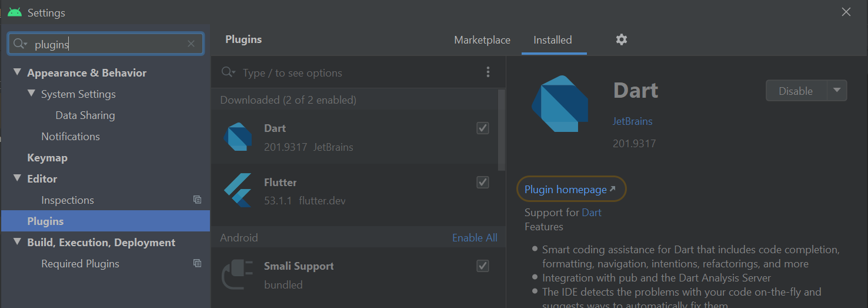This screenshot has width=868, height=308.
Task: Click the plugin list vertical scrollbar
Action: point(502,131)
